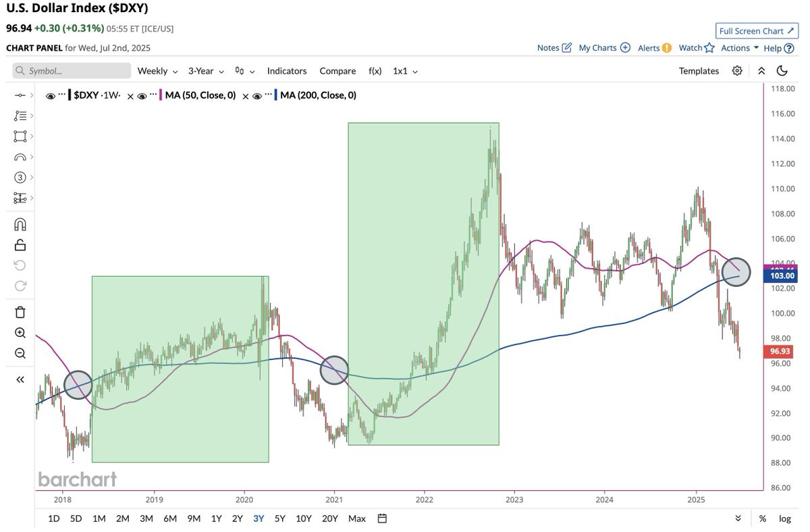Select the 5Y time range tab
This screenshot has width=810, height=532.
click(x=279, y=518)
